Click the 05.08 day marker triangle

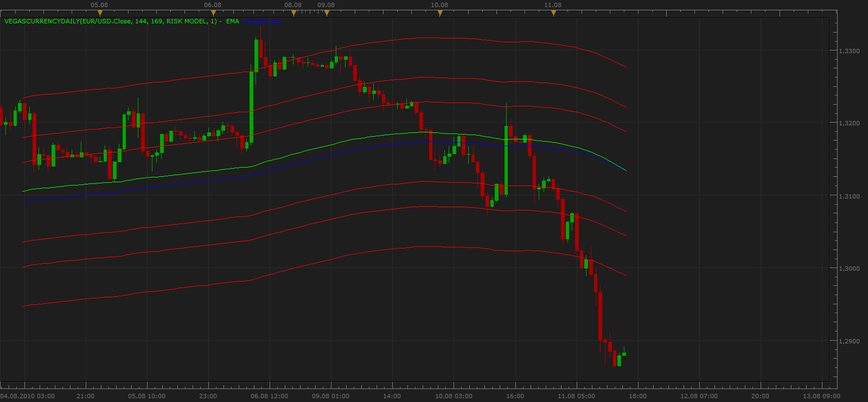[x=100, y=13]
